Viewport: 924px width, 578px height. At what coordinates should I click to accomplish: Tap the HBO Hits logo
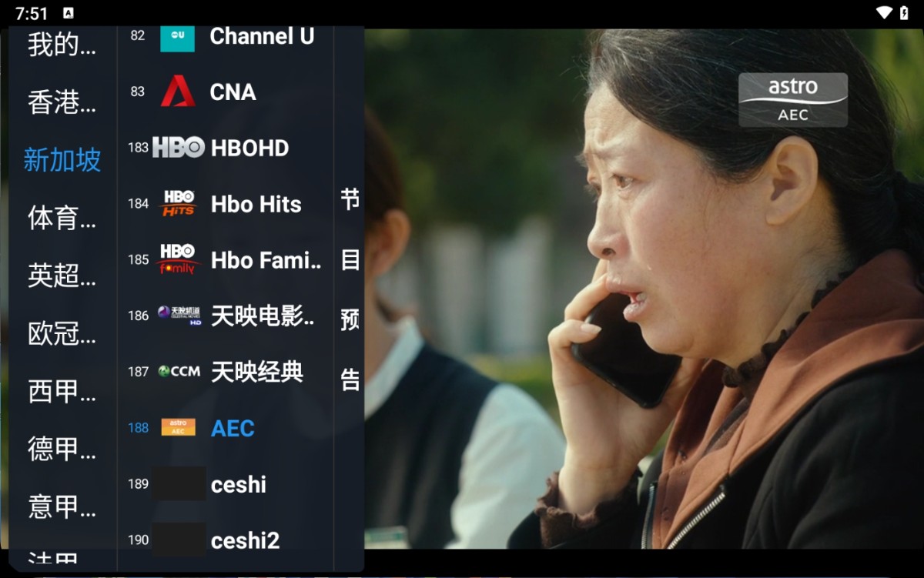[179, 204]
